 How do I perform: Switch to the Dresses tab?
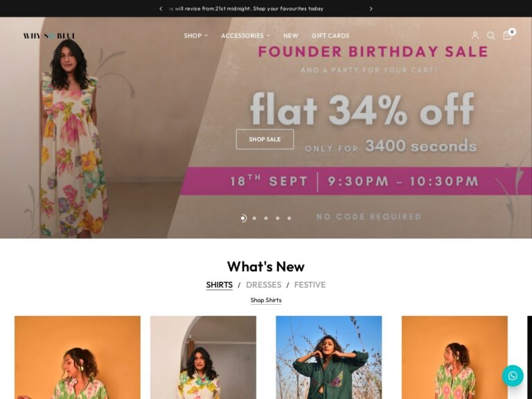[264, 285]
